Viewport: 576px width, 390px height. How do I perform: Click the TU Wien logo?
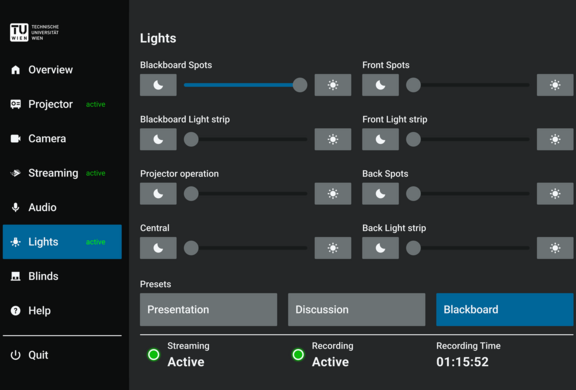[x=34, y=32]
